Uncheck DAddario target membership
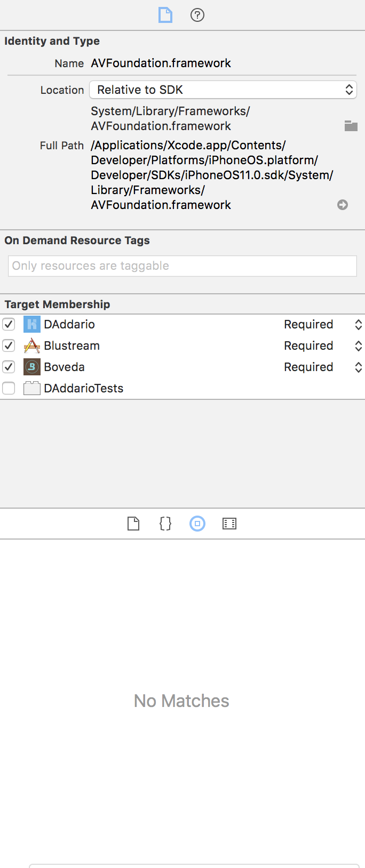 9,324
